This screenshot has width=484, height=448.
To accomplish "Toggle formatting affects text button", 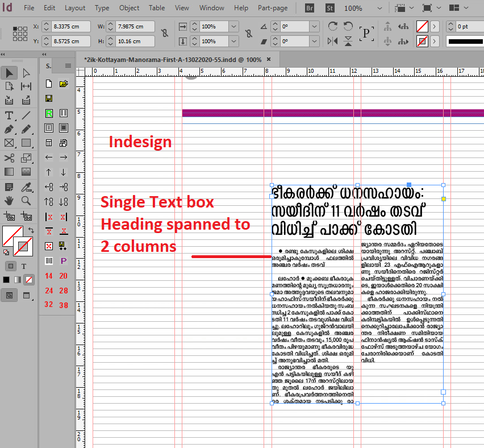I will point(24,266).
